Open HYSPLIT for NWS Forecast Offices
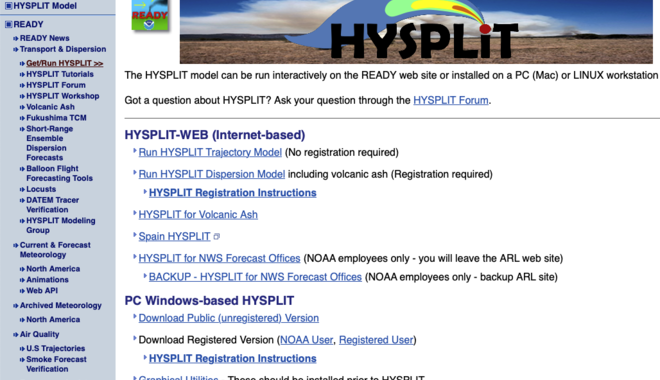 [x=219, y=258]
